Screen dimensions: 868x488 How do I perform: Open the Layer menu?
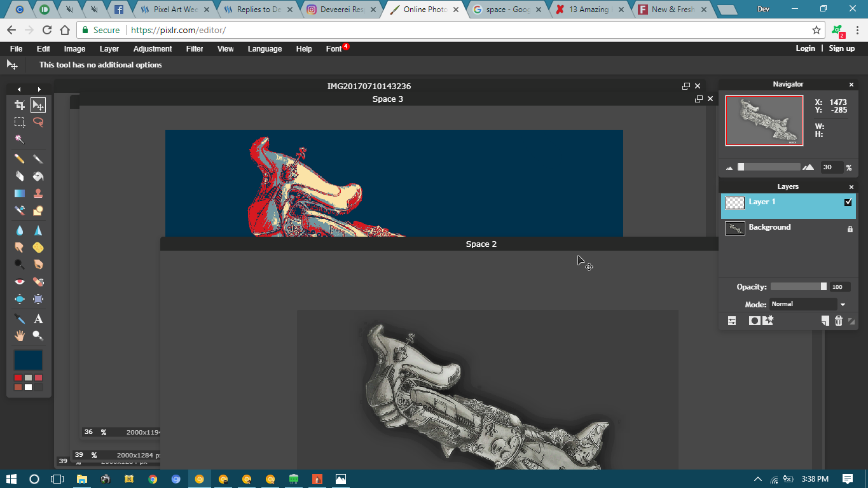click(109, 49)
